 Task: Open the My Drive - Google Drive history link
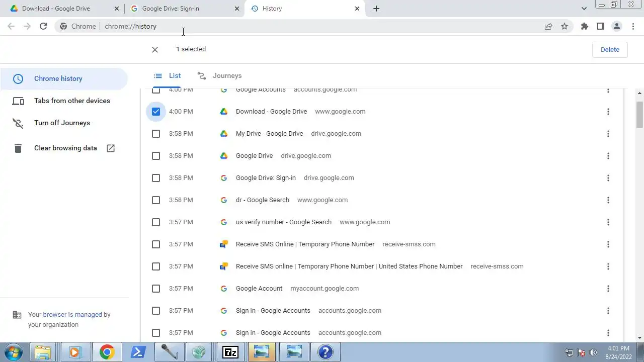[x=269, y=134]
